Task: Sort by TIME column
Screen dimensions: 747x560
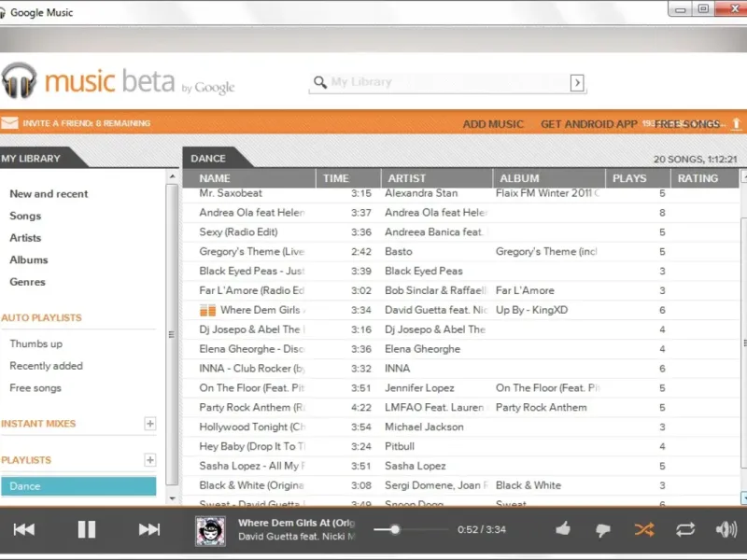Action: [348, 178]
